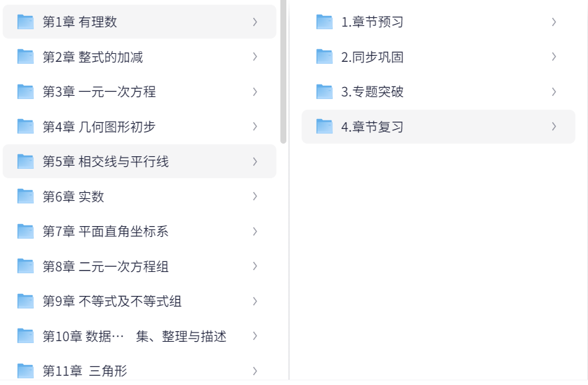Click the folder icon beside 3.专题突破
This screenshot has height=385, width=588.
(x=324, y=92)
